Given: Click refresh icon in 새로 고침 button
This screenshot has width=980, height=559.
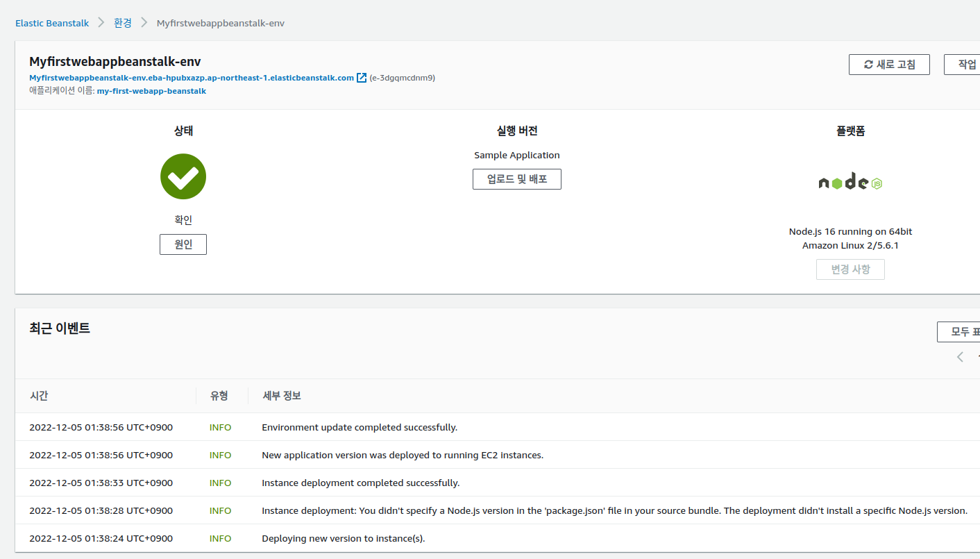Looking at the screenshot, I should tap(868, 65).
